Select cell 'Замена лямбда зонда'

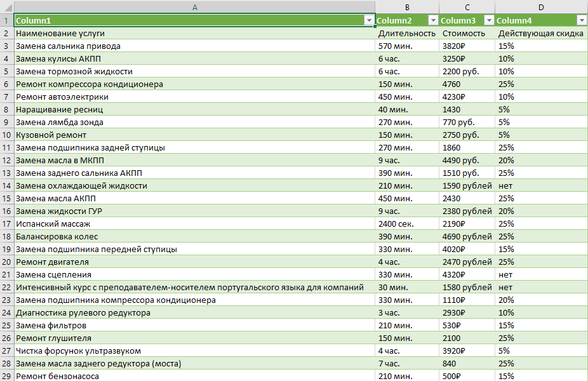coord(195,123)
